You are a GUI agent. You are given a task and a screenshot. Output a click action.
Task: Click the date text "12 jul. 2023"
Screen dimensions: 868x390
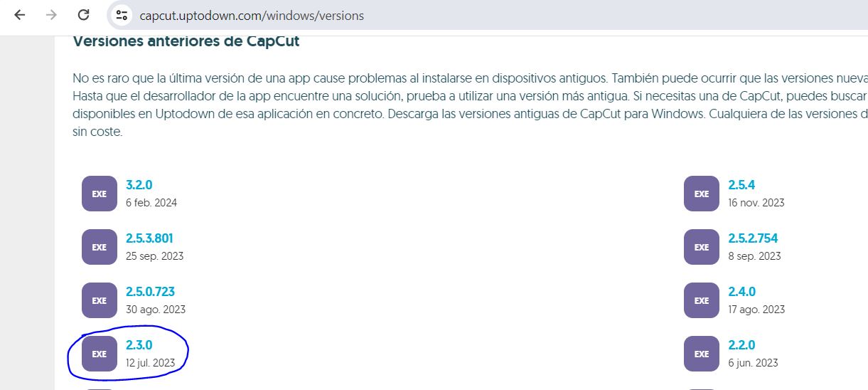tap(150, 363)
